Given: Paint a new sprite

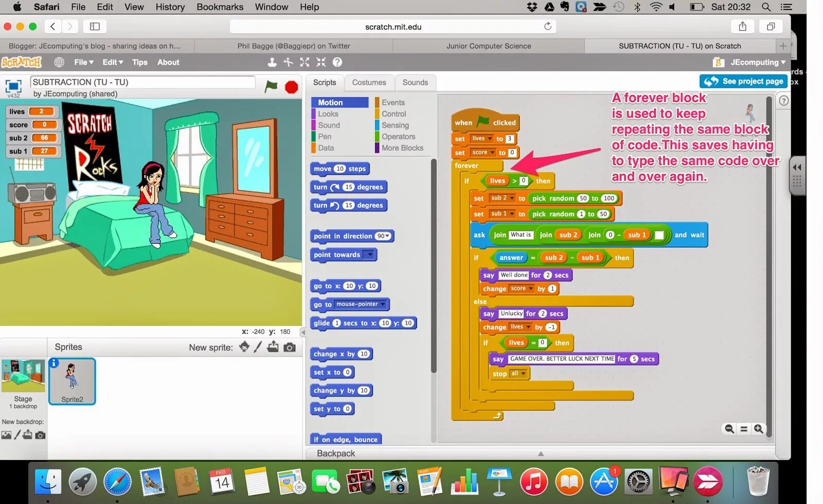Looking at the screenshot, I should coord(258,347).
